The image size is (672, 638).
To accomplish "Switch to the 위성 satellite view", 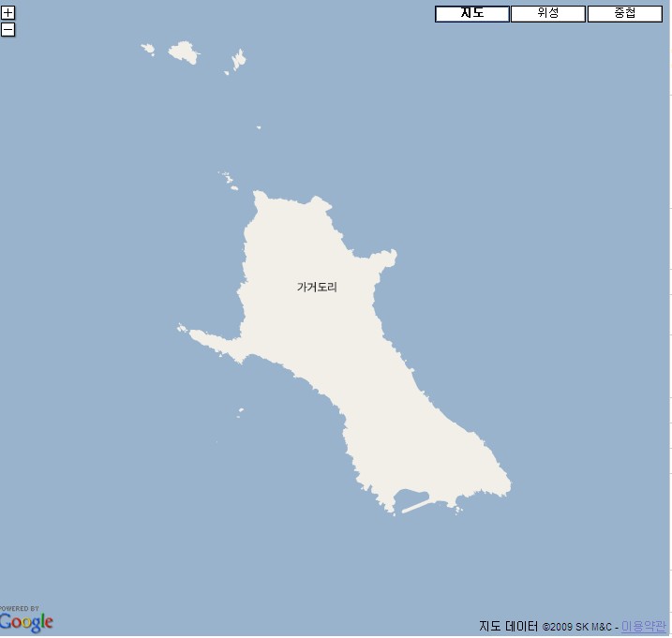I will click(547, 14).
